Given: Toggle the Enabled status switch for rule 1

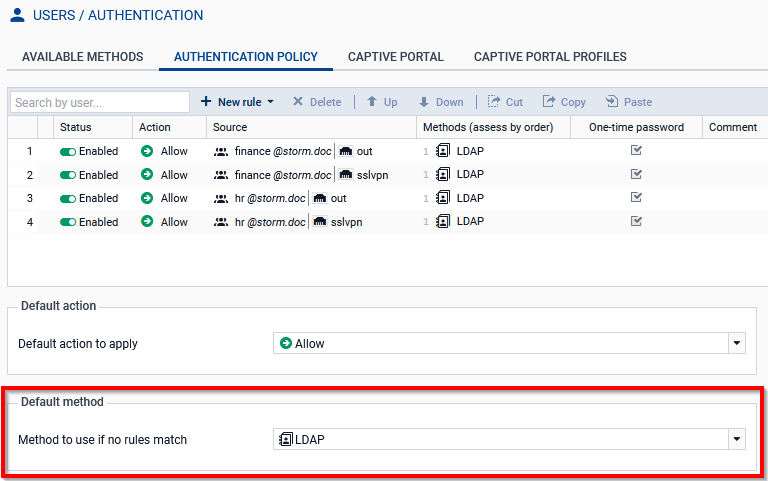Looking at the screenshot, I should (68, 151).
